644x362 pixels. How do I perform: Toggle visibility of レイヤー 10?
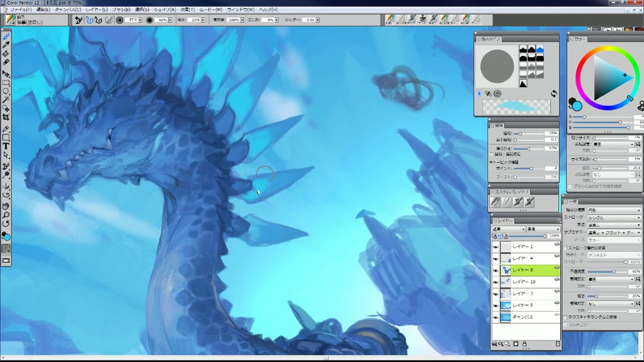pyautogui.click(x=496, y=282)
